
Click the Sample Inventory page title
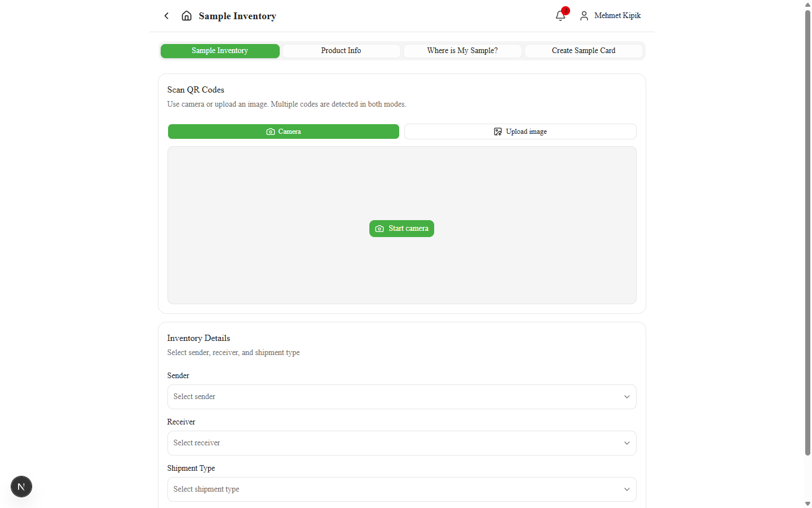click(x=237, y=16)
